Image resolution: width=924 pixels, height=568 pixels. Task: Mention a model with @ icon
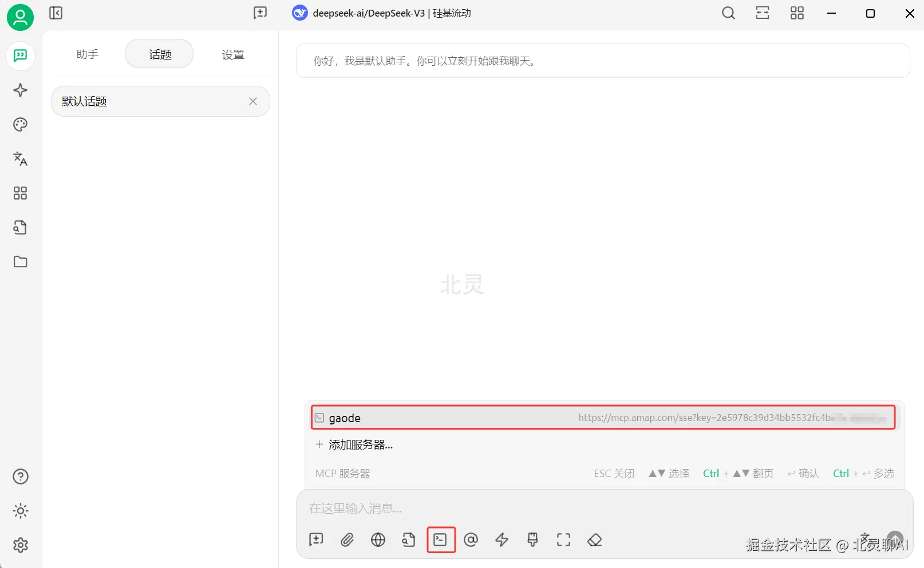pyautogui.click(x=471, y=540)
